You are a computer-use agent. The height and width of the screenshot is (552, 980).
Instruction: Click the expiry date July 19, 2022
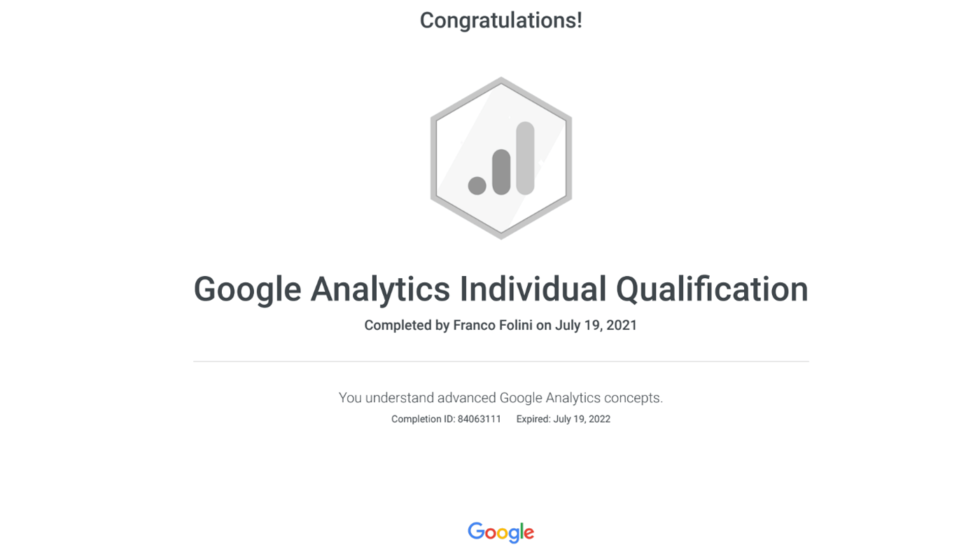[582, 419]
